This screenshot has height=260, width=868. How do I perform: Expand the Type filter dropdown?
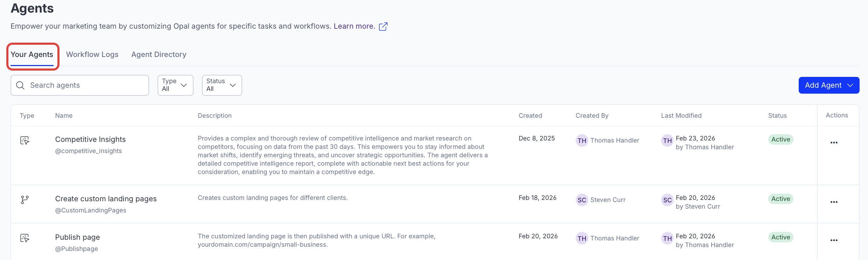pos(175,85)
